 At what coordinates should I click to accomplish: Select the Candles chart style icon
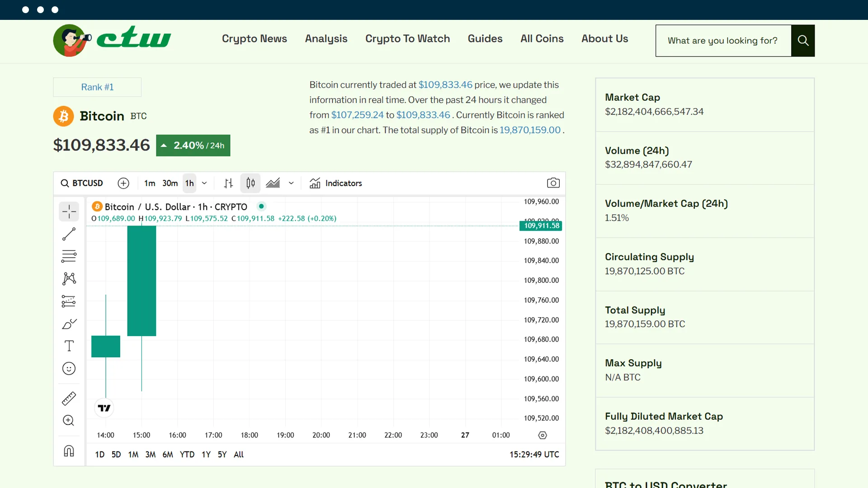250,183
